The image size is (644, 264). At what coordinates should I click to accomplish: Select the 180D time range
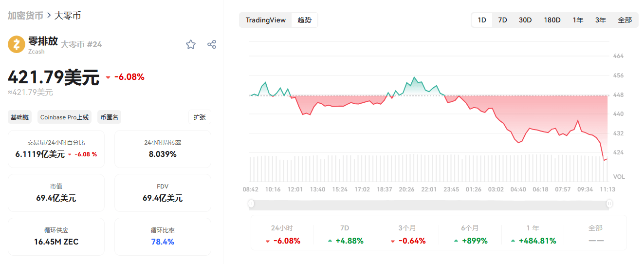(x=552, y=20)
